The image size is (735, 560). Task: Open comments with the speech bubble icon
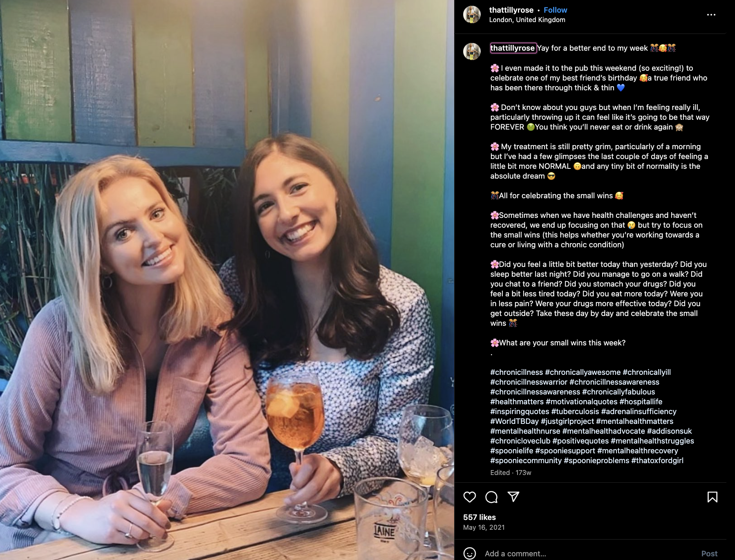pyautogui.click(x=491, y=497)
